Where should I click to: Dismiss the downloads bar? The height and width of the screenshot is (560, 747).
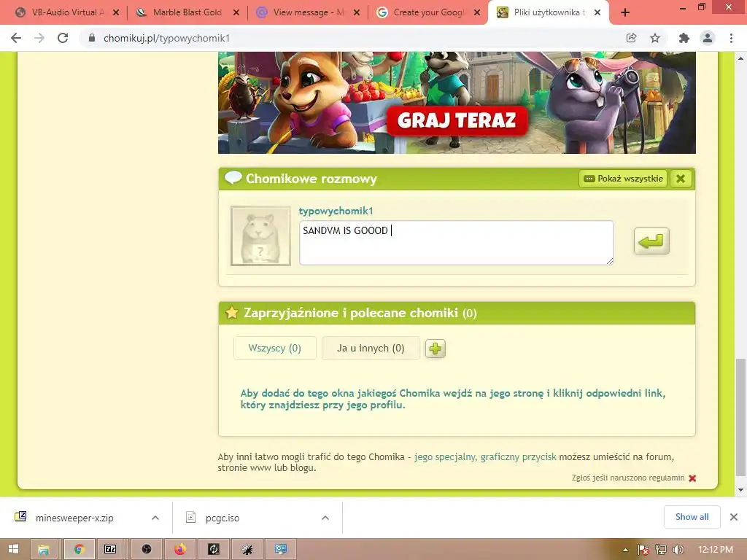tap(734, 517)
